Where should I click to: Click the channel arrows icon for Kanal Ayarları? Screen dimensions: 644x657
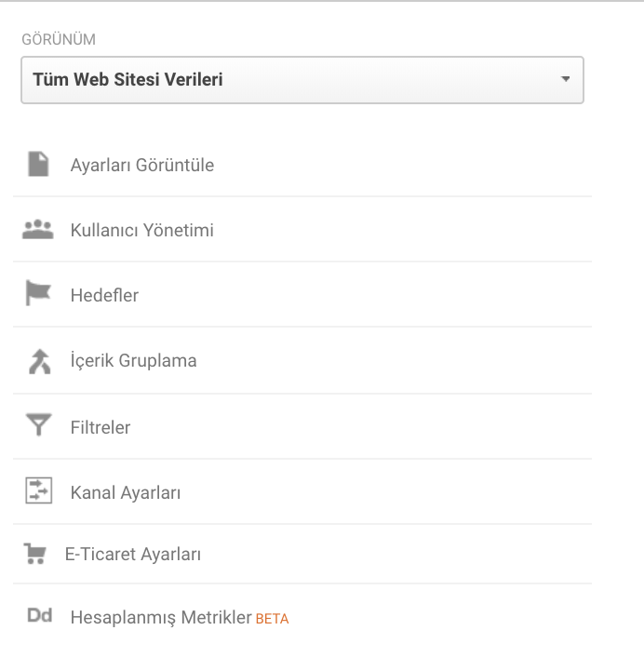(x=38, y=490)
